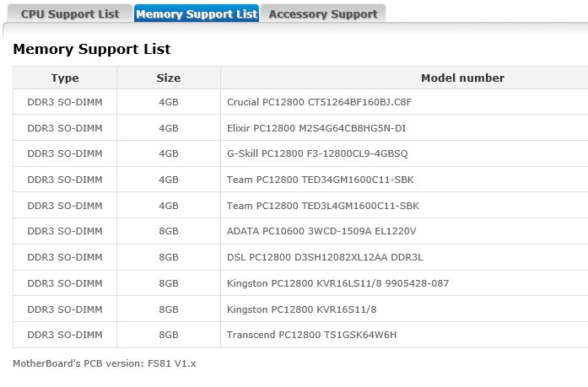This screenshot has width=588, height=387.
Task: Select the Kingston PC12800 KVR16S11/8 row
Action: [x=301, y=309]
